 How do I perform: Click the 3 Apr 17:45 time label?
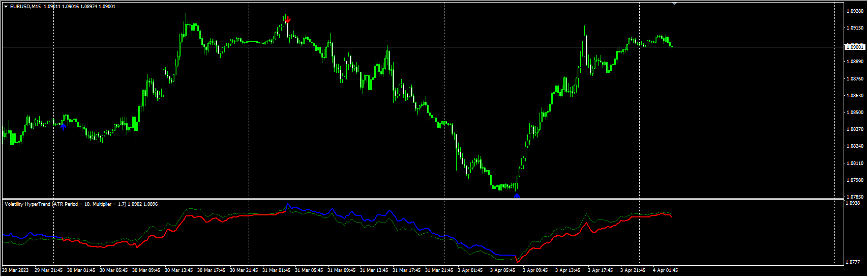tap(601, 270)
